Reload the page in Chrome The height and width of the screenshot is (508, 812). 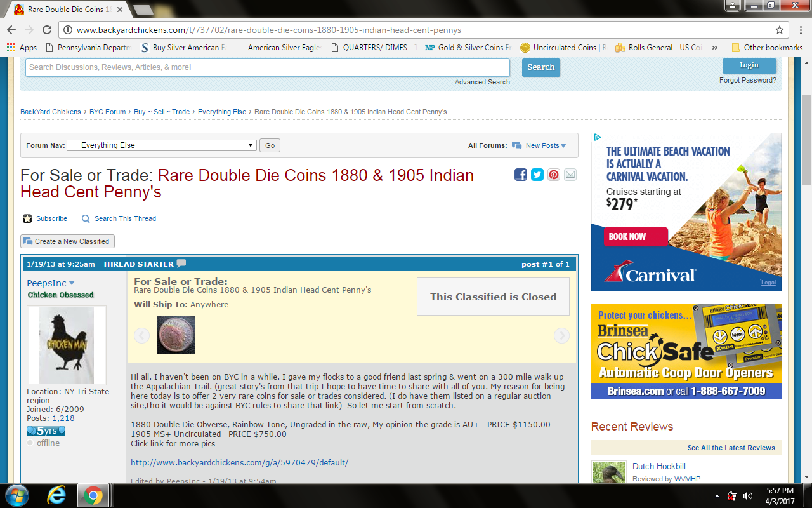pyautogui.click(x=46, y=30)
